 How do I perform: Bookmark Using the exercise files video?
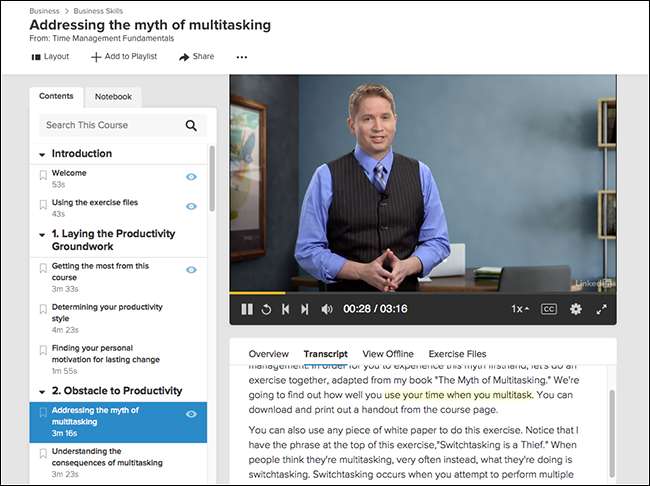point(43,205)
